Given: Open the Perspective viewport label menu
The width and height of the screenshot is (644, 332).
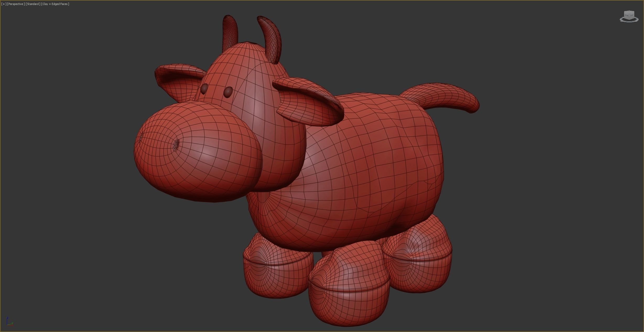Looking at the screenshot, I should coord(16,4).
